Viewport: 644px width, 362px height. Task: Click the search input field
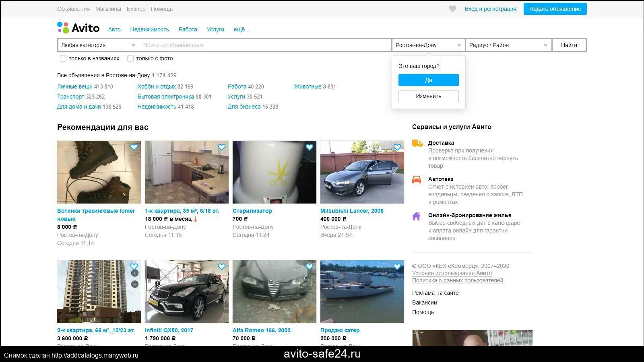265,45
